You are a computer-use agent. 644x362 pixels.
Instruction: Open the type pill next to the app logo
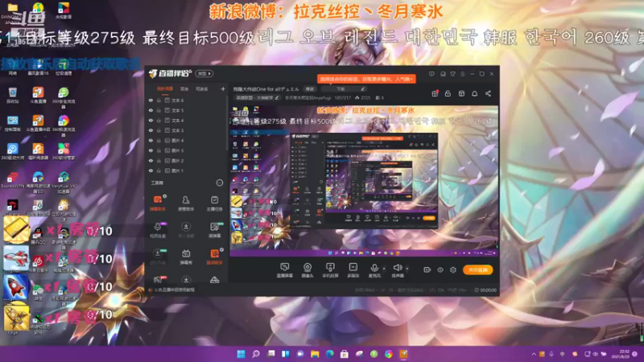point(204,74)
